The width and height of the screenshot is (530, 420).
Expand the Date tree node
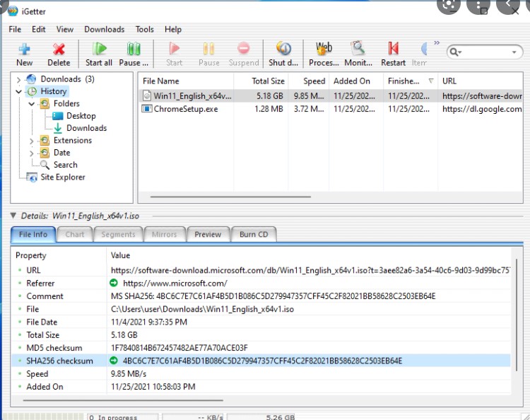pos(31,153)
